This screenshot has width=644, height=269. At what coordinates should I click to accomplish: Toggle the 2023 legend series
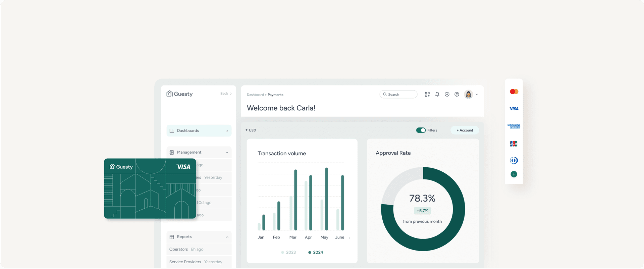point(288,252)
